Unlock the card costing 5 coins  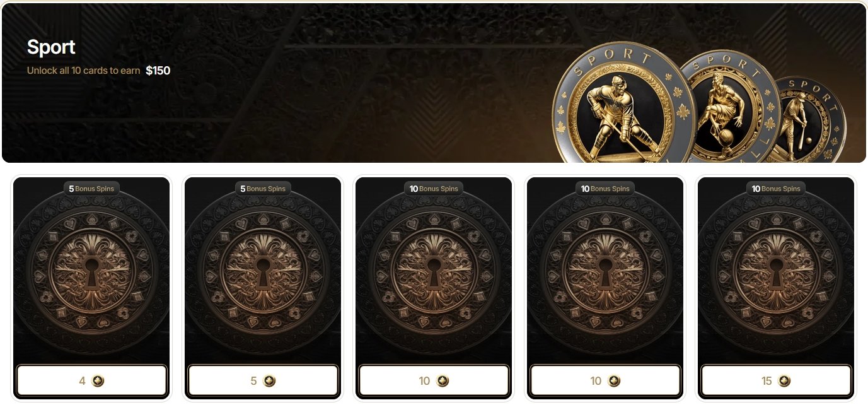[x=263, y=381]
